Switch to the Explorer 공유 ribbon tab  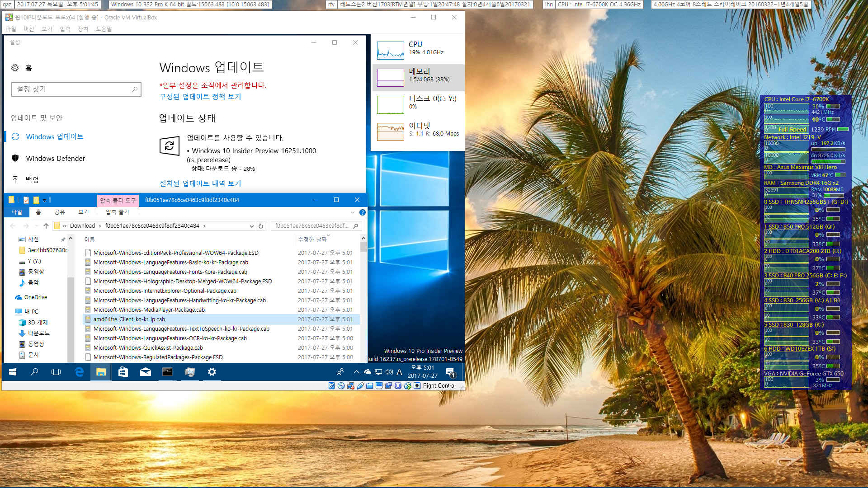(x=59, y=212)
